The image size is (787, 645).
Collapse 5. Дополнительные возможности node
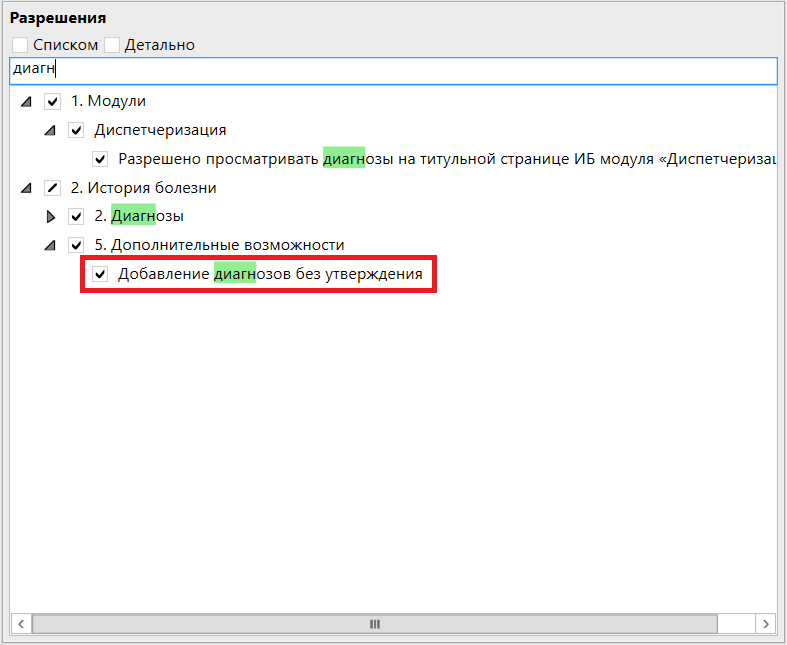point(50,245)
